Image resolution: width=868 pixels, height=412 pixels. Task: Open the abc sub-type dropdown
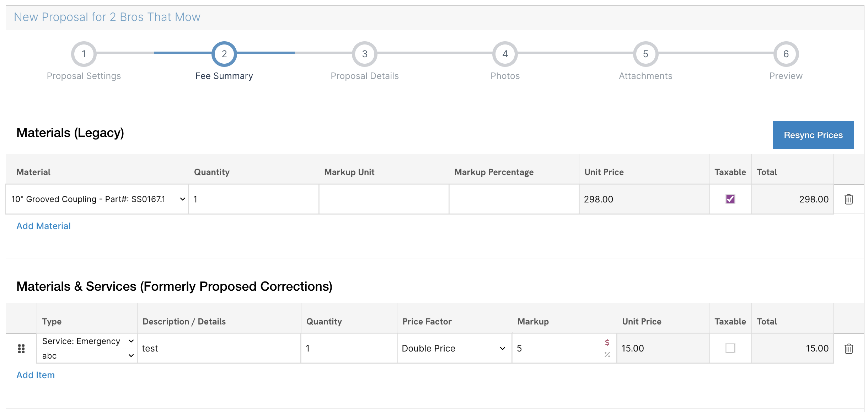[x=87, y=356]
